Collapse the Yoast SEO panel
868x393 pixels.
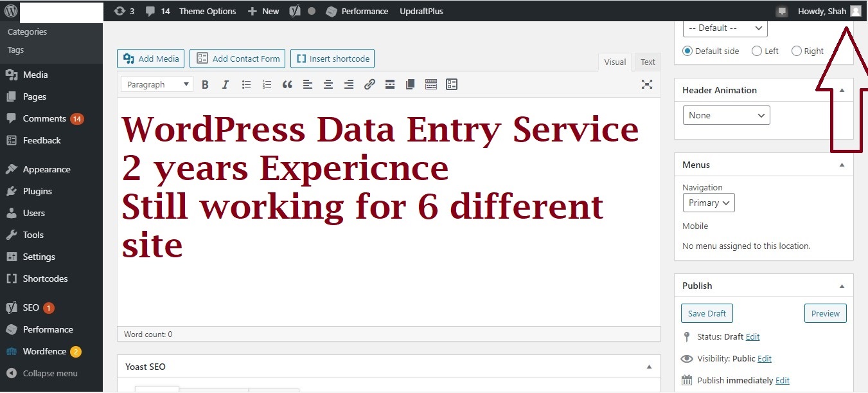pyautogui.click(x=649, y=367)
